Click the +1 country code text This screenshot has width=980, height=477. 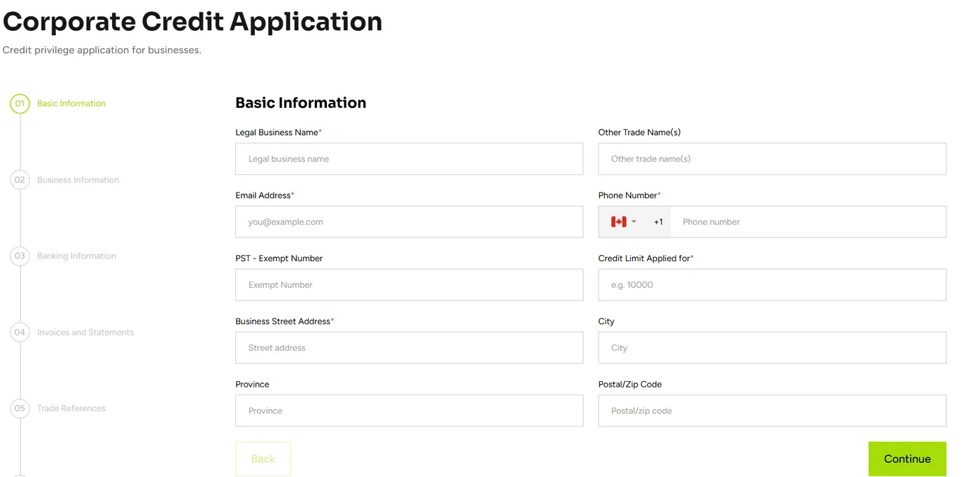tap(658, 222)
